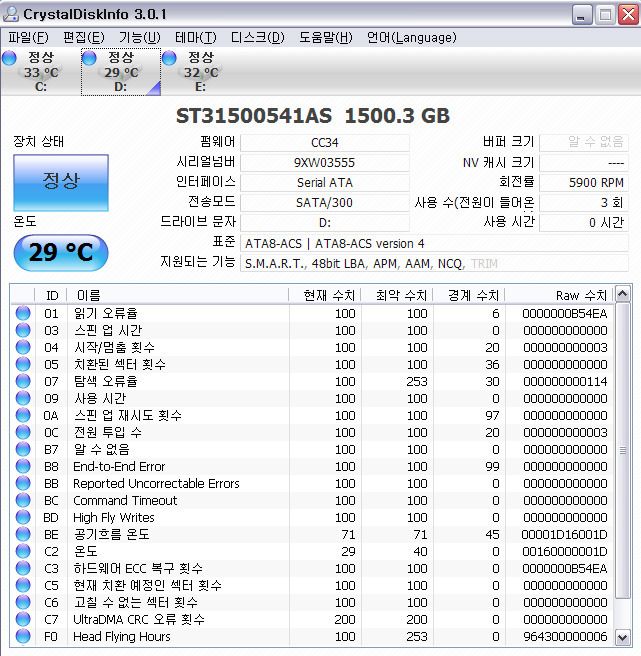Click the supported features field with S.M.A.R.T.
The width and height of the screenshot is (641, 656).
tap(434, 264)
